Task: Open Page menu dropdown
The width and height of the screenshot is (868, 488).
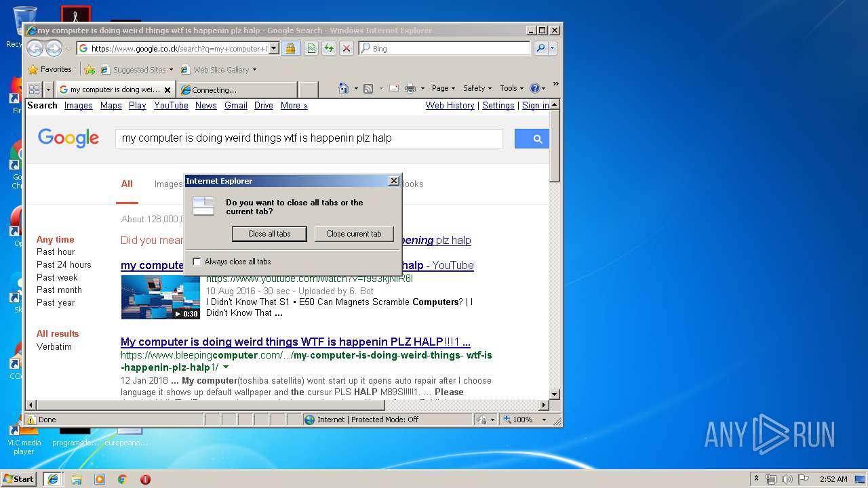Action: pyautogui.click(x=443, y=88)
